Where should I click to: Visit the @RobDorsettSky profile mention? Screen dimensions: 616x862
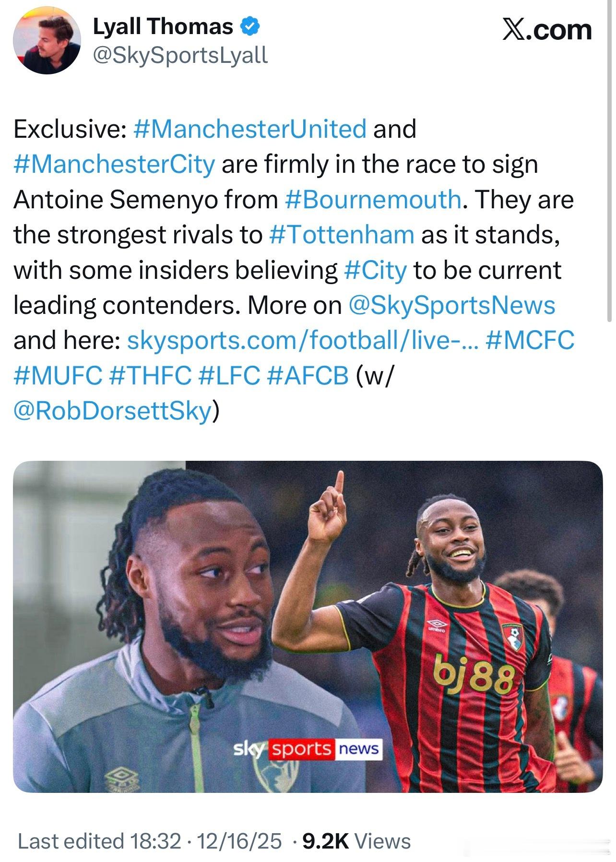(x=113, y=411)
